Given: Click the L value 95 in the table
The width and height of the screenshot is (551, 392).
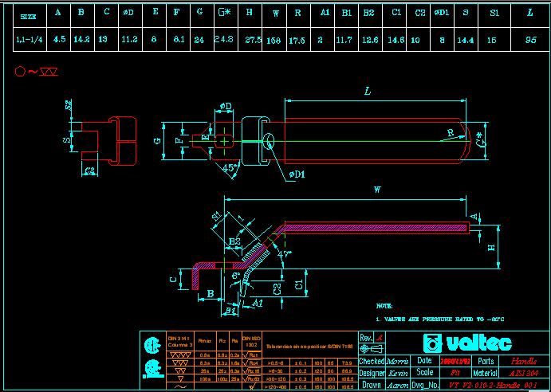Looking at the screenshot, I should [530, 38].
